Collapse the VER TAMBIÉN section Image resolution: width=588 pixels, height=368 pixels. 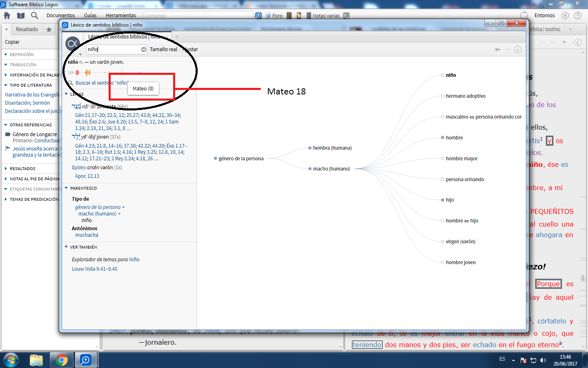[x=66, y=247]
